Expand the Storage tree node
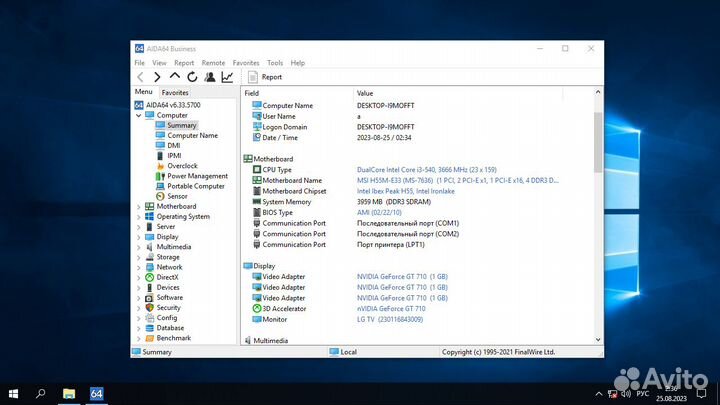720x405 pixels. coord(139,257)
